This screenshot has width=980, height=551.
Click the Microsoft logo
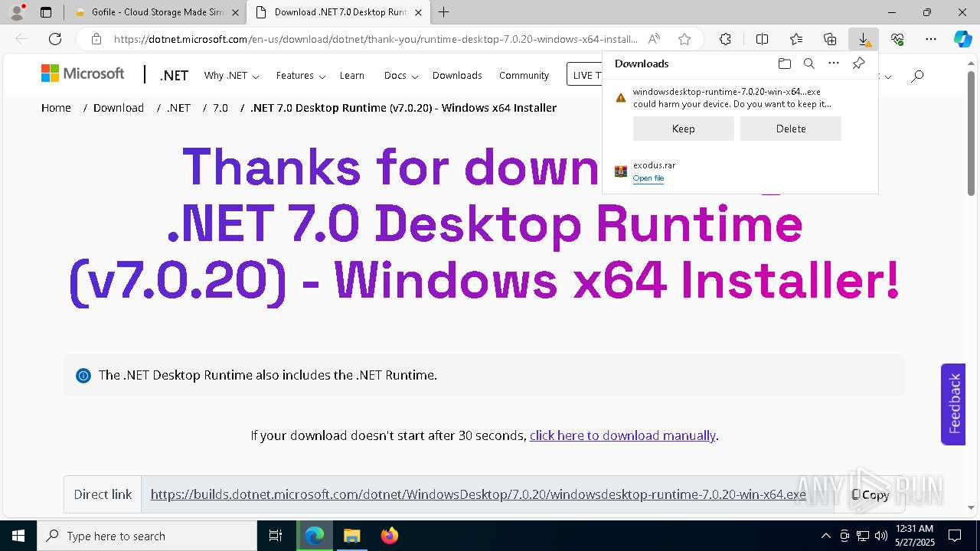[x=83, y=73]
